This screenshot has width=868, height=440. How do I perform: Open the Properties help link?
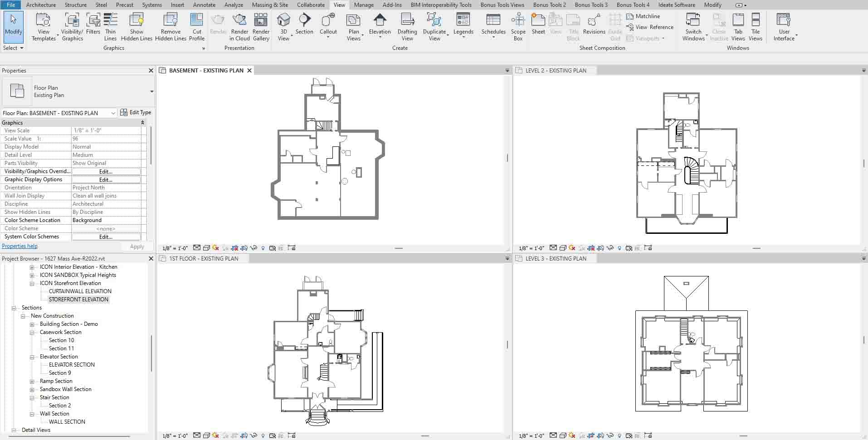point(20,246)
